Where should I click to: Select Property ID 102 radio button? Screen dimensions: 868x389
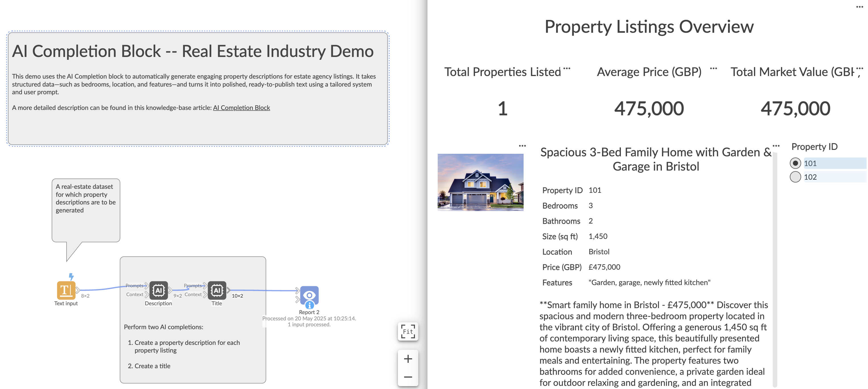[795, 177]
